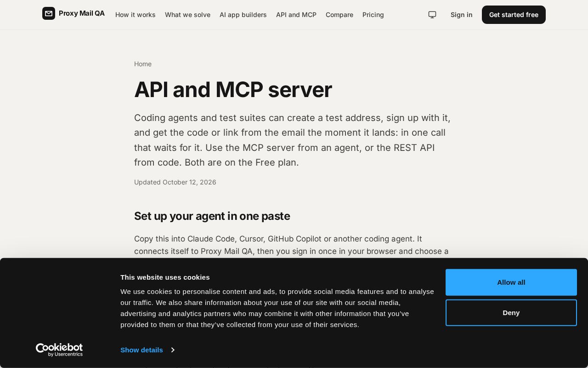Select API and MCP nav item
588x368 pixels.
[x=296, y=15]
